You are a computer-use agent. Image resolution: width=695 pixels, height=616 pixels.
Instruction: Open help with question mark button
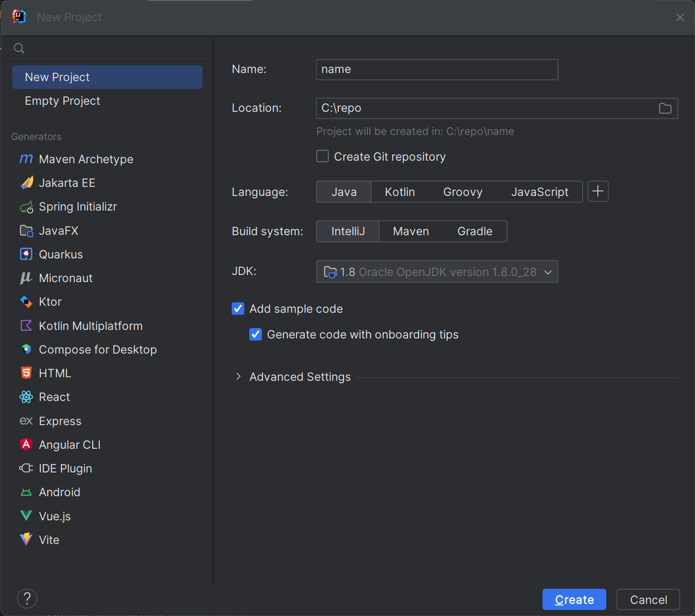[x=27, y=599]
